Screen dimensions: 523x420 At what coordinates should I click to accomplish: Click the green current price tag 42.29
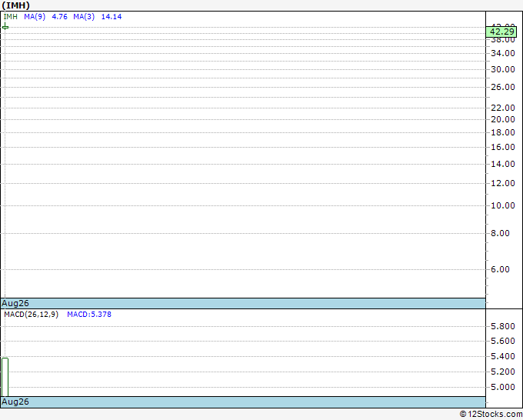(502, 32)
